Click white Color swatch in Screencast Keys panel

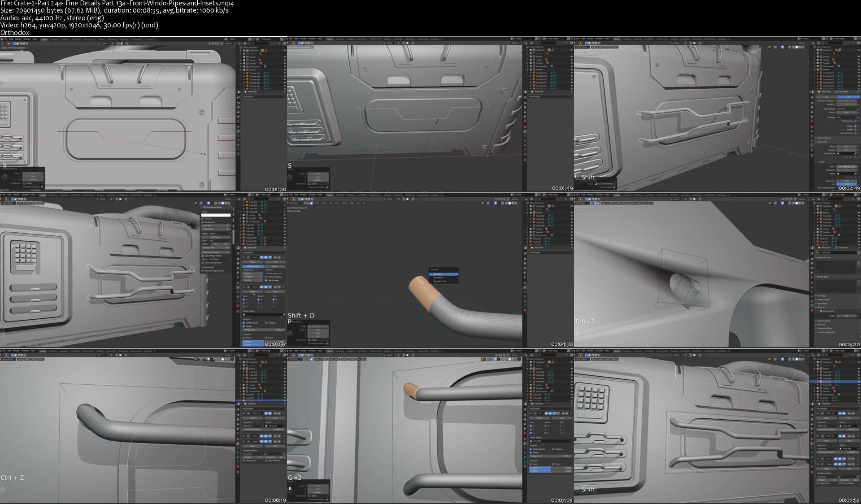(x=216, y=215)
